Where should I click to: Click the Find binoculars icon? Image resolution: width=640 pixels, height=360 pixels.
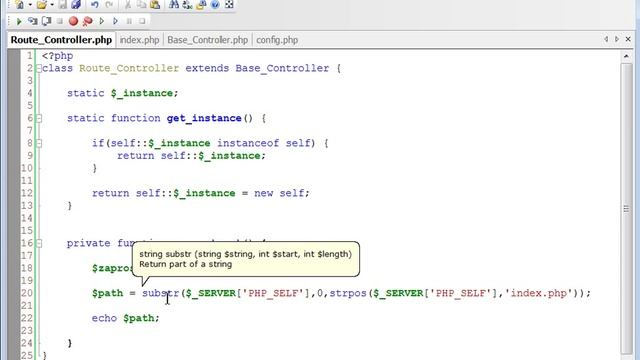(x=174, y=5)
